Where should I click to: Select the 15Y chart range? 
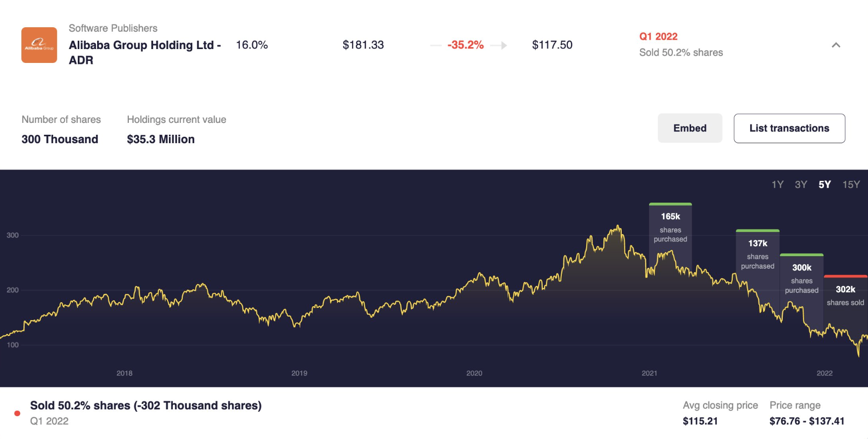(x=851, y=185)
